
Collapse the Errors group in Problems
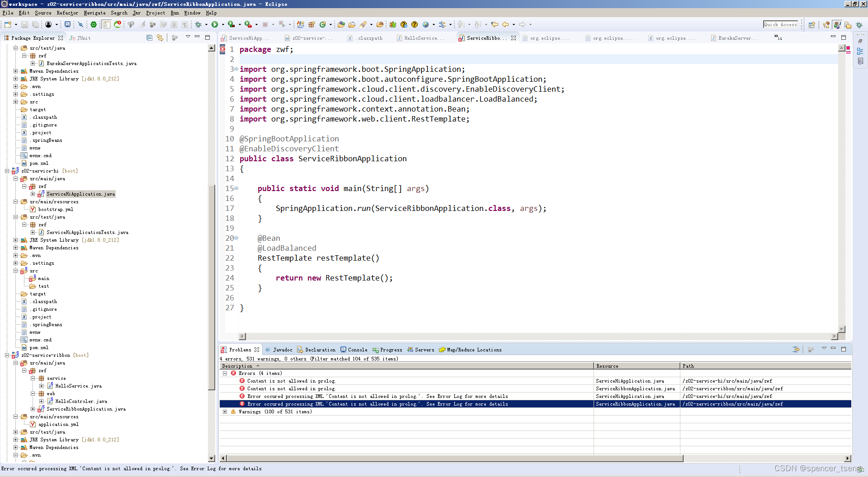225,373
